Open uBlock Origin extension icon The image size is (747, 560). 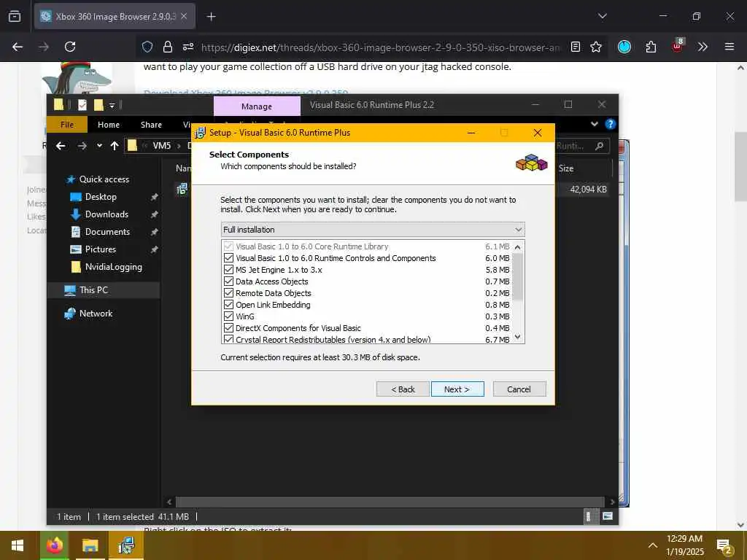pyautogui.click(x=678, y=46)
